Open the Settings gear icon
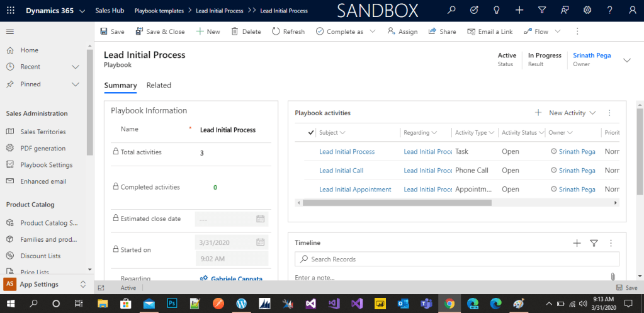The height and width of the screenshot is (313, 644). tap(587, 10)
